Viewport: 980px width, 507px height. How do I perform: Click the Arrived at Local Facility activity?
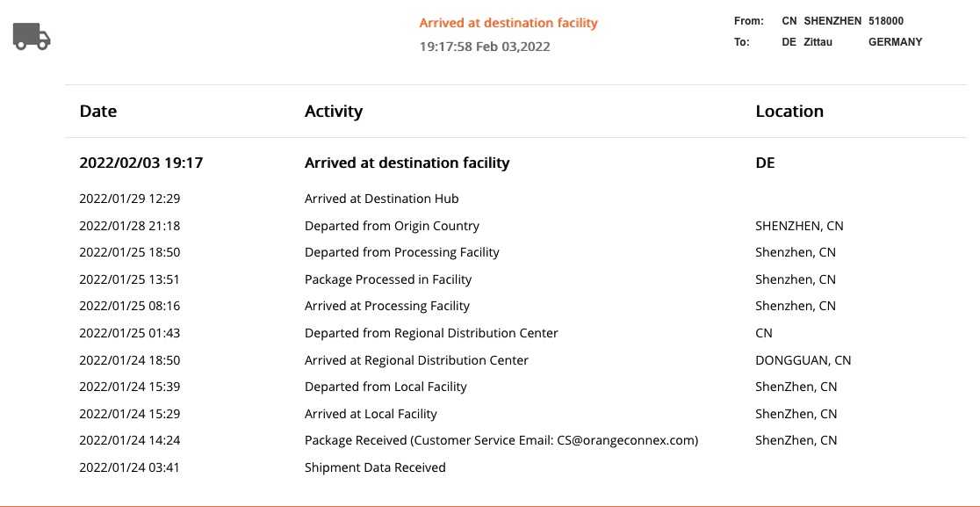tap(371, 414)
